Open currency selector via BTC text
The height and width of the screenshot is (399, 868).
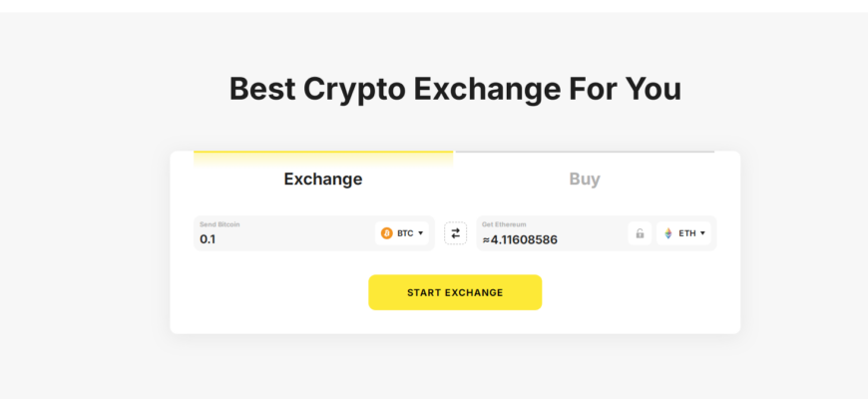click(405, 233)
